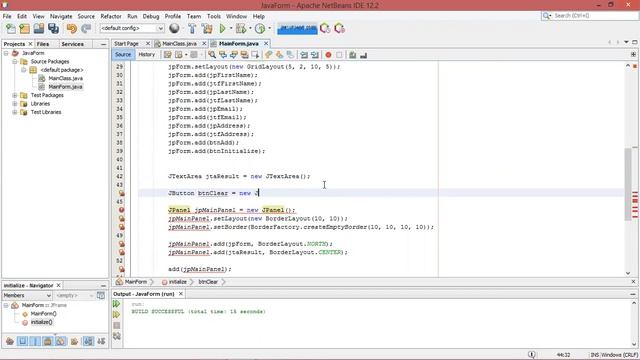The width and height of the screenshot is (640, 360).
Task: Switch to History view button
Action: pyautogui.click(x=147, y=55)
